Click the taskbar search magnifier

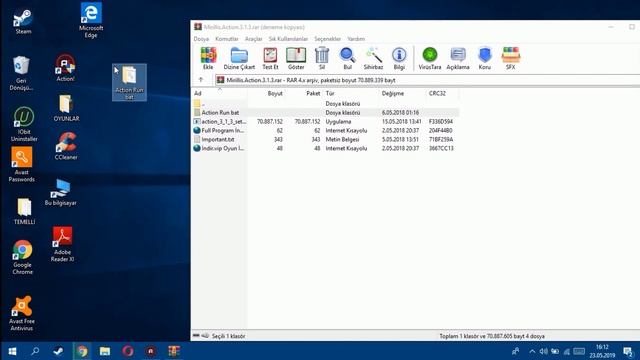[x=35, y=351]
